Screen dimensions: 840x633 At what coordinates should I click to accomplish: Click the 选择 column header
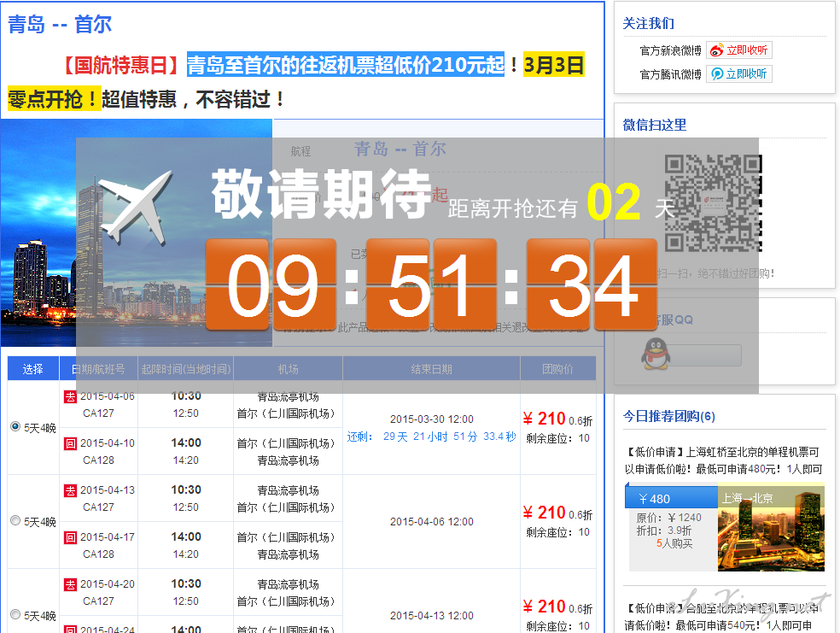[32, 369]
